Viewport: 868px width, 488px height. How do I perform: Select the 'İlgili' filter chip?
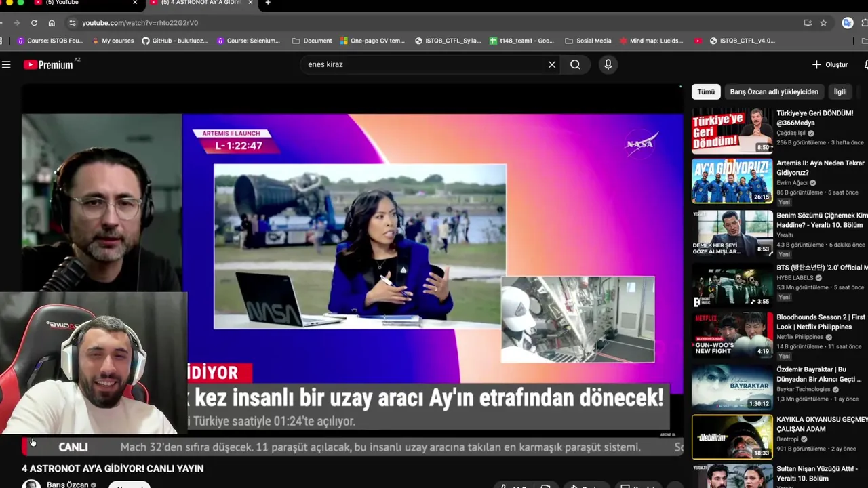(x=840, y=91)
